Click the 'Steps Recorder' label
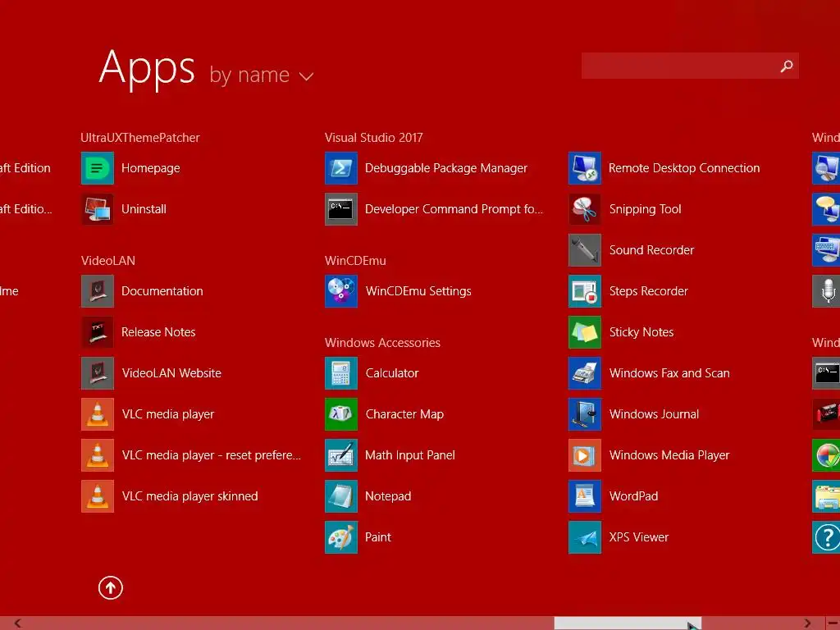 point(648,291)
